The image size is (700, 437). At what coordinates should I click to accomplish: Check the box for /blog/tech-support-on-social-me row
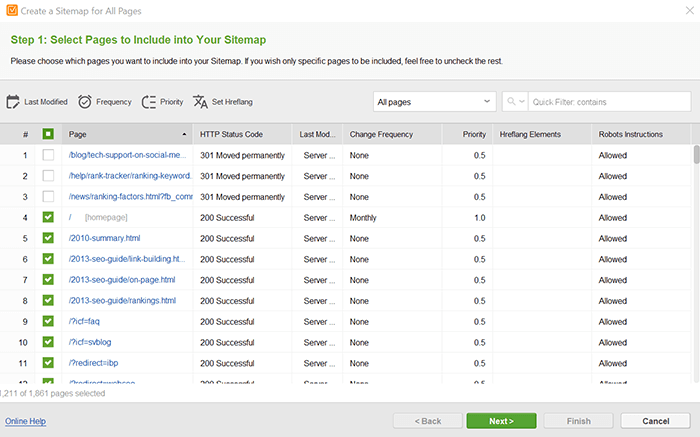(x=48, y=155)
